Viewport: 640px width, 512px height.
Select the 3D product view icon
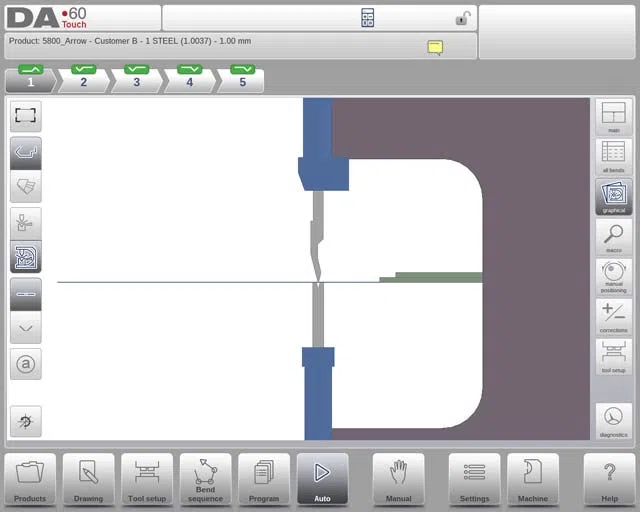(x=26, y=187)
